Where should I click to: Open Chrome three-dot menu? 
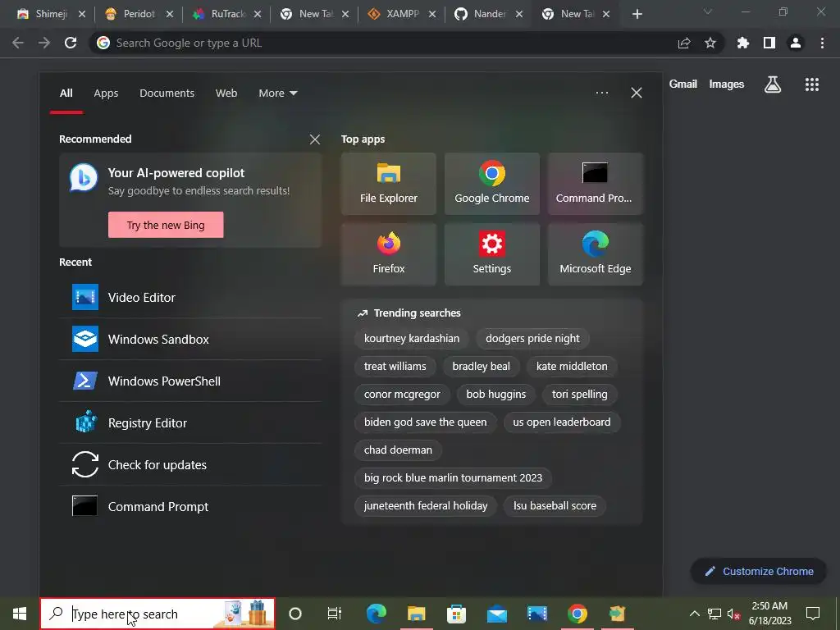(x=822, y=43)
